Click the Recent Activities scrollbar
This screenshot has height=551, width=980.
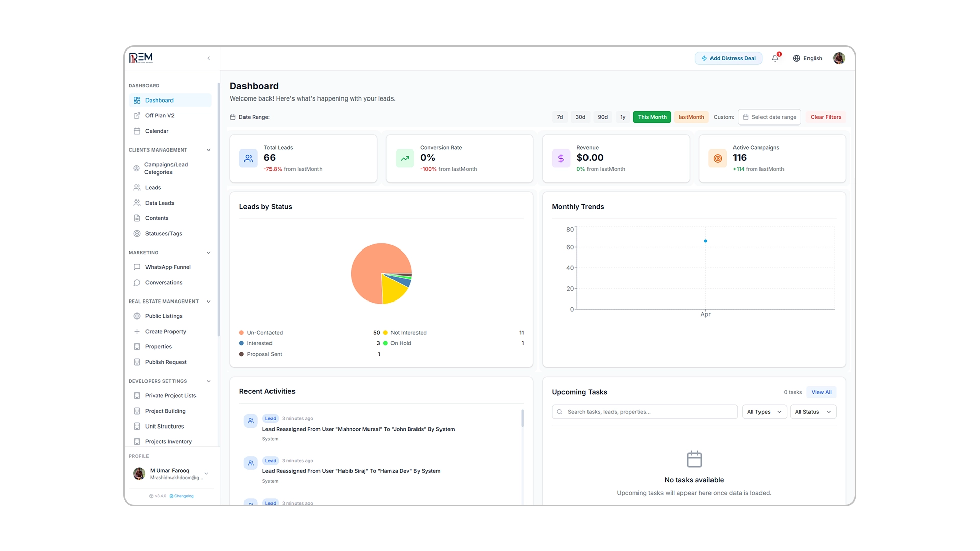pyautogui.click(x=522, y=418)
